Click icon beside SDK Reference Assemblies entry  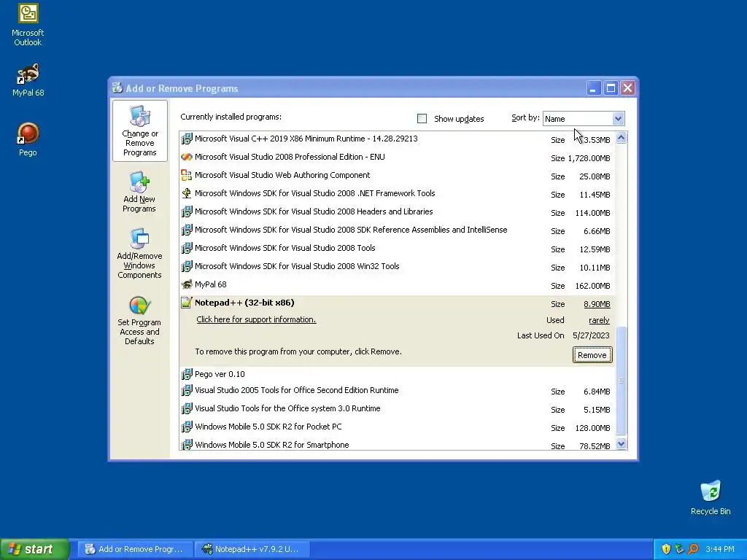point(187,230)
